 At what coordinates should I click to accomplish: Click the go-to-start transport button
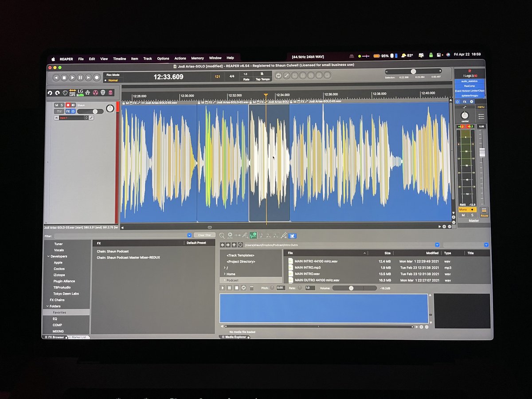(56, 78)
